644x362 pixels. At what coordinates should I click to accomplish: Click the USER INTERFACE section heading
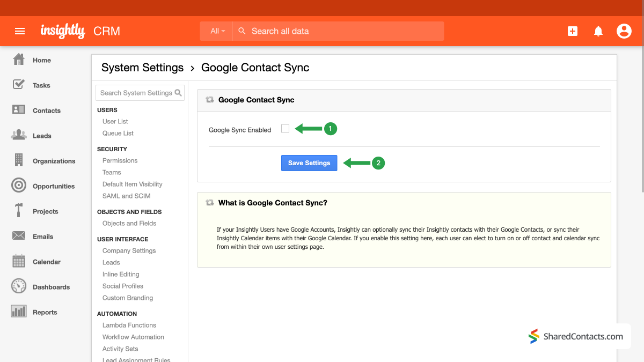(x=123, y=239)
